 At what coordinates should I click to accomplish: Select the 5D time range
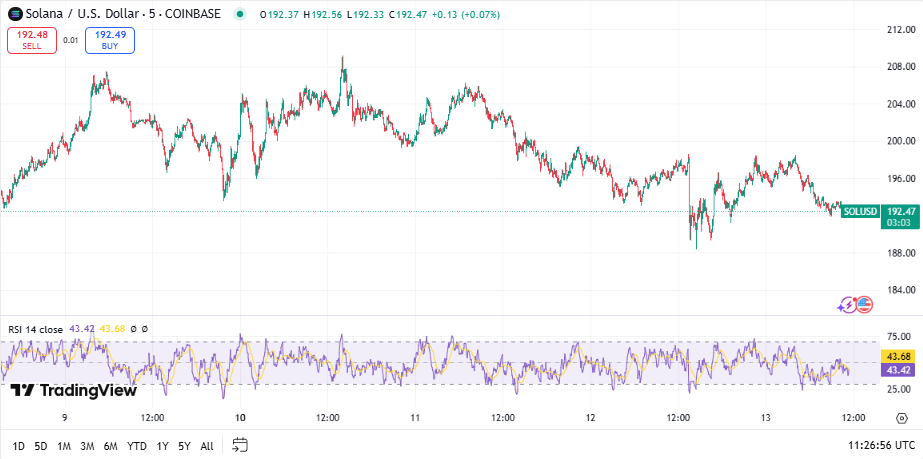coord(41,446)
